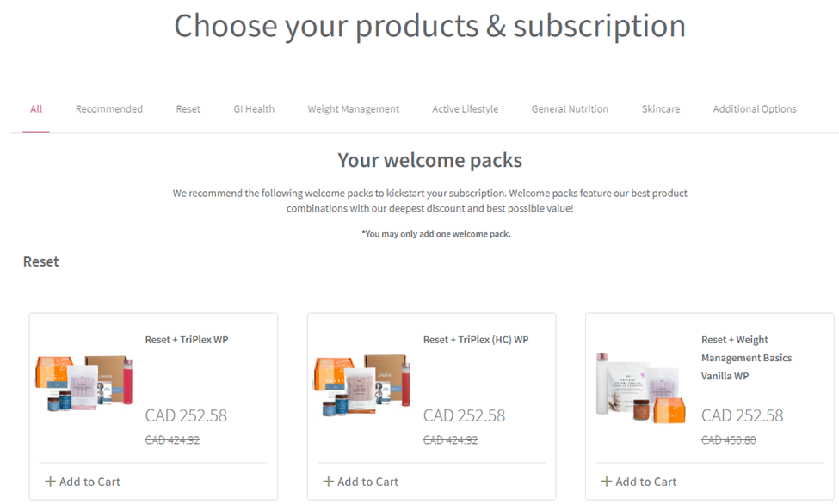Click plus icon for Weight Management Basics Vanilla pack
The height and width of the screenshot is (504, 839).
coord(606,482)
